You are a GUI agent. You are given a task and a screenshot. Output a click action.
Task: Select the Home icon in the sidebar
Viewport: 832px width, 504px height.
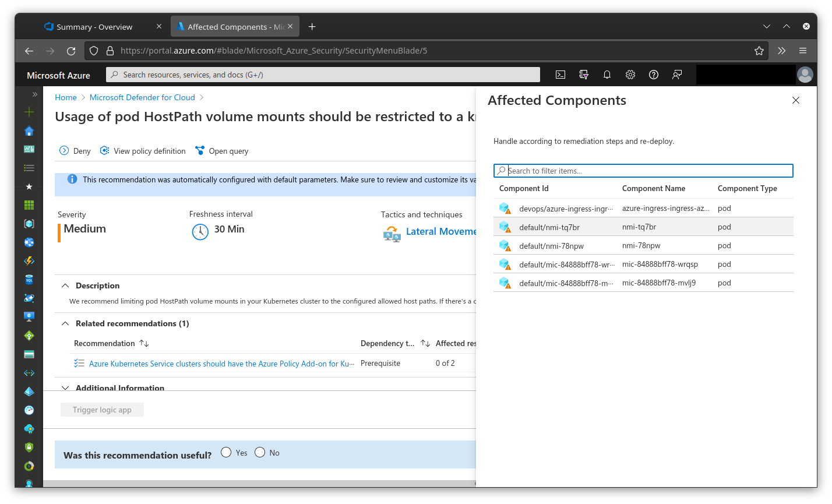pos(29,131)
